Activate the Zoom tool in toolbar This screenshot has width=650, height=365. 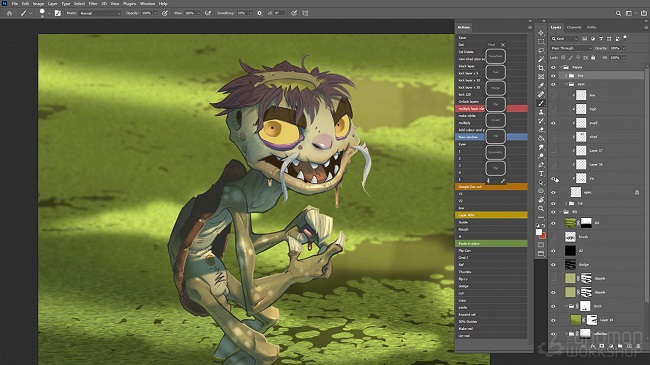tap(541, 209)
